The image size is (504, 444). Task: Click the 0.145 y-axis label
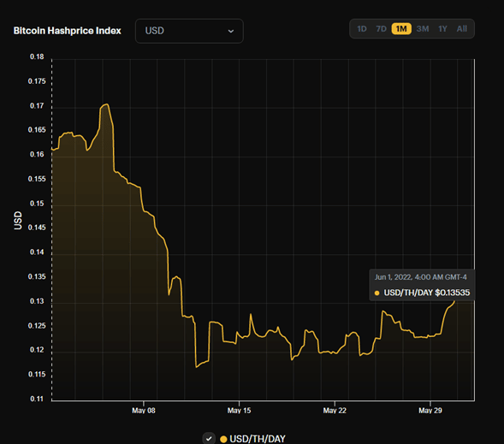(x=37, y=228)
